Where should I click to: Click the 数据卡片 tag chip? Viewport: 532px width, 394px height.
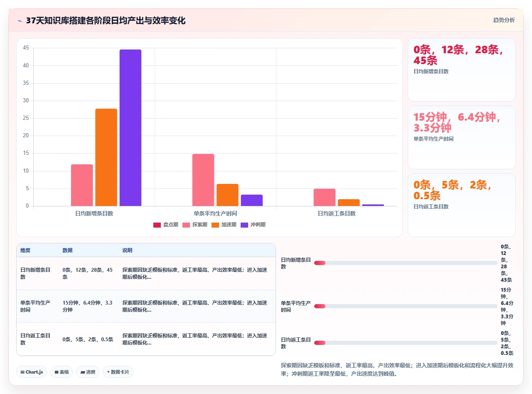(118, 372)
